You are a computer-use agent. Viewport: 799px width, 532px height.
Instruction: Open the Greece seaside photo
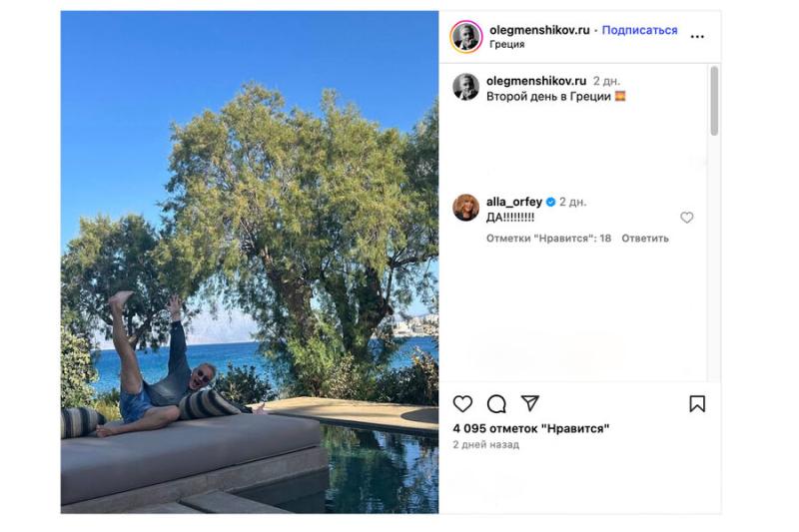pyautogui.click(x=250, y=262)
